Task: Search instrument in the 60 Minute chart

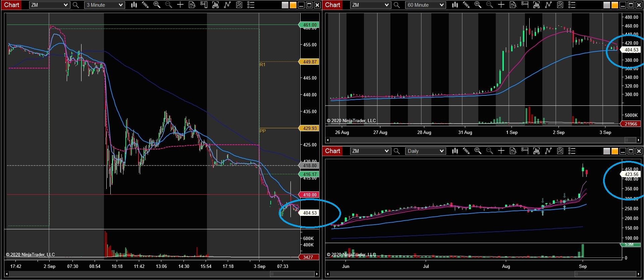Action: (397, 5)
